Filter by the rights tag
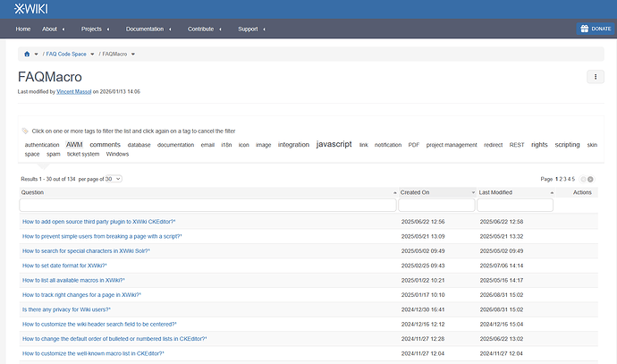Viewport: 617px width, 364px height. click(539, 144)
